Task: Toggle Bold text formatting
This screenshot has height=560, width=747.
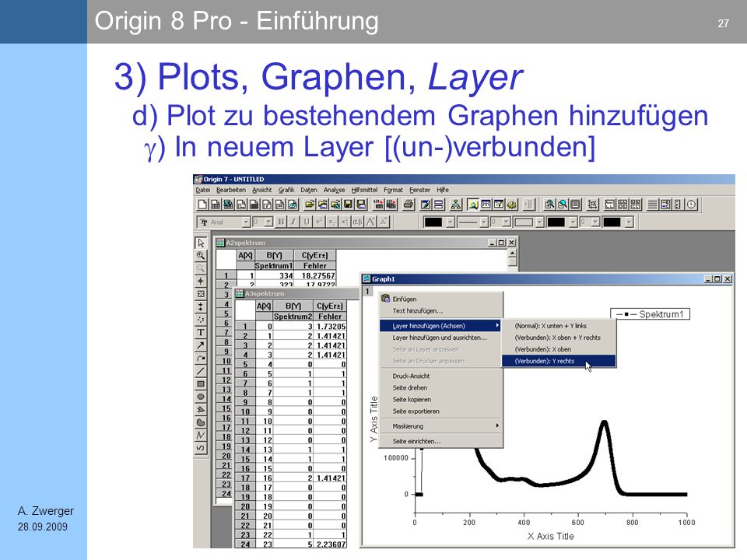Action: [281, 222]
